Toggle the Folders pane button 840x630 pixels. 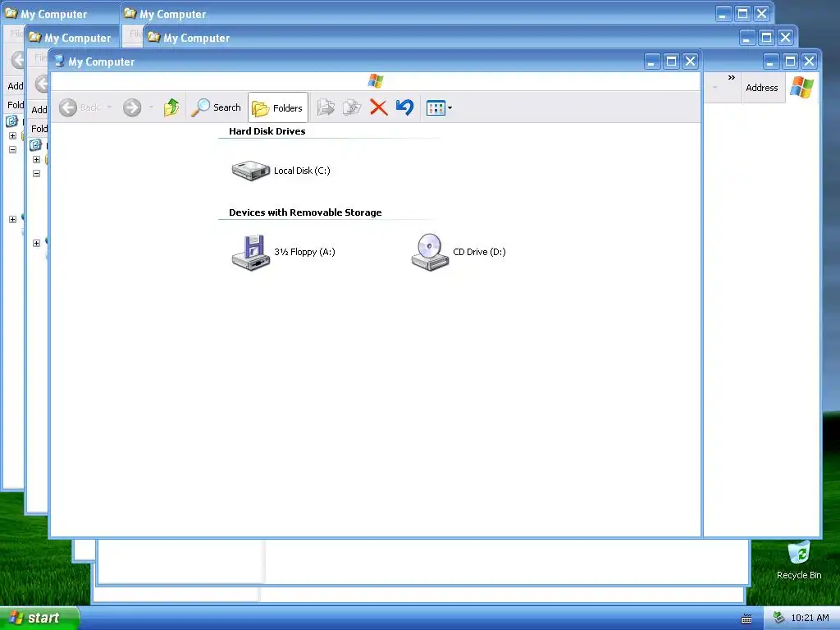coord(278,107)
